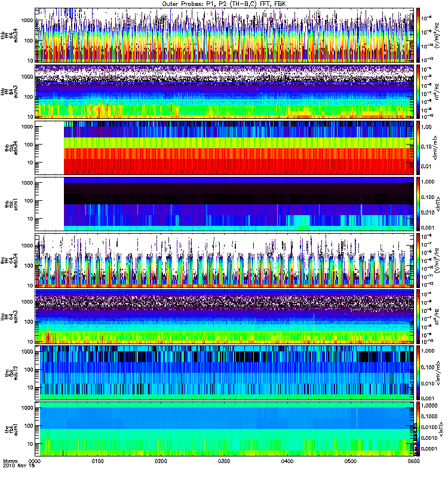Select the thc fff 64 scm3 spectrogram panel

point(225,317)
